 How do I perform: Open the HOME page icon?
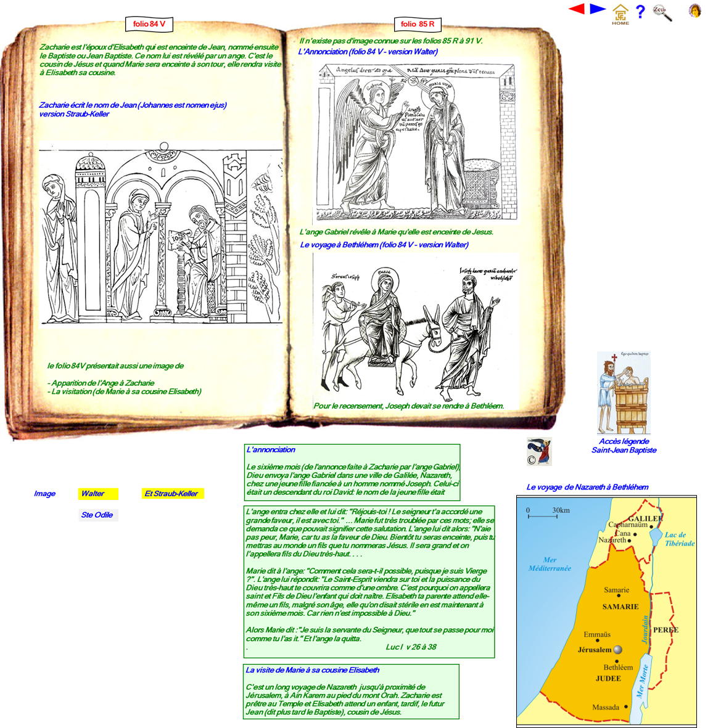(x=620, y=14)
